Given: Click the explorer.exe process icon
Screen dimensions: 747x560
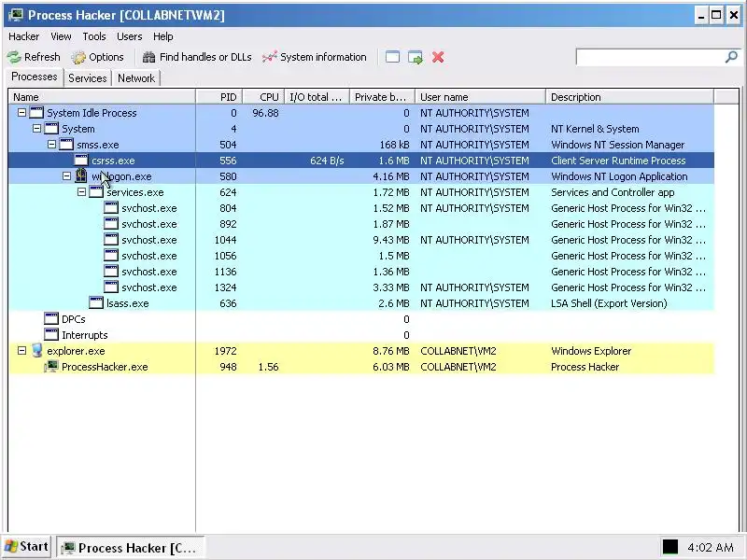Looking at the screenshot, I should click(x=36, y=351).
